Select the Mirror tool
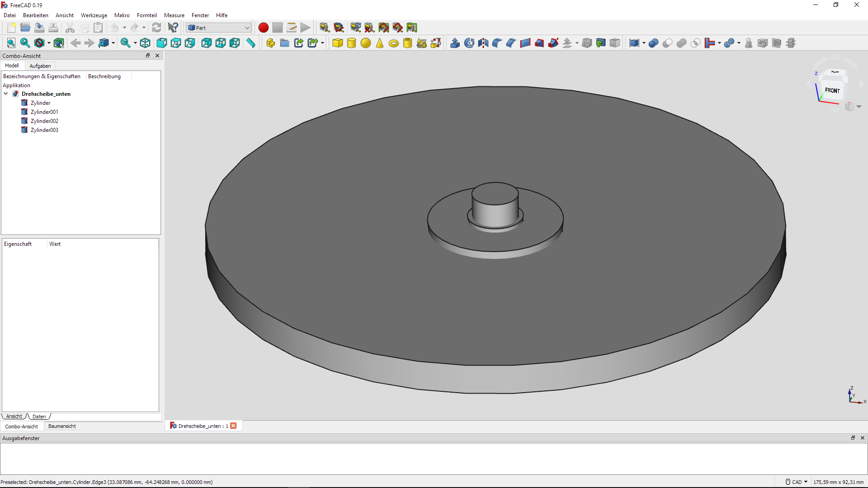The width and height of the screenshot is (868, 488). (483, 43)
